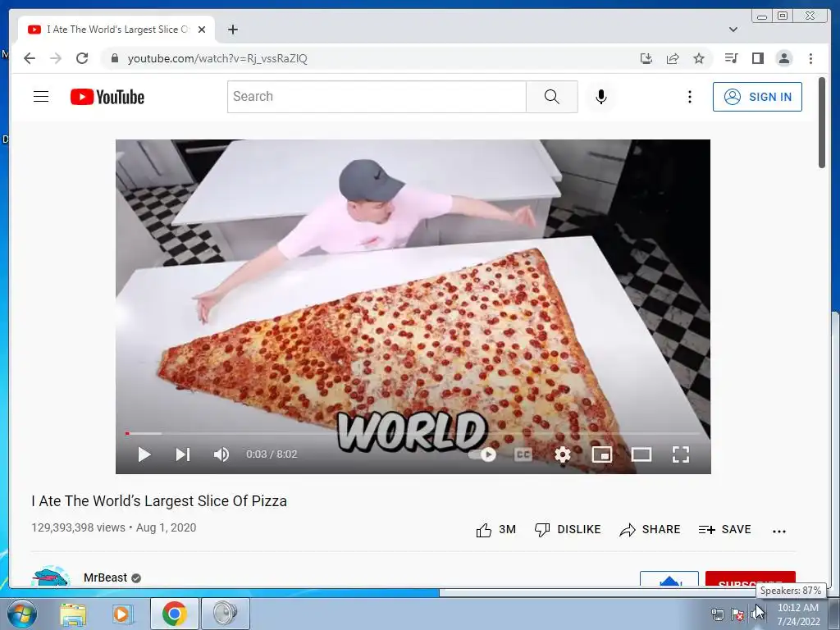Image resolution: width=840 pixels, height=630 pixels.
Task: Click the install app icon
Action: pyautogui.click(x=646, y=58)
